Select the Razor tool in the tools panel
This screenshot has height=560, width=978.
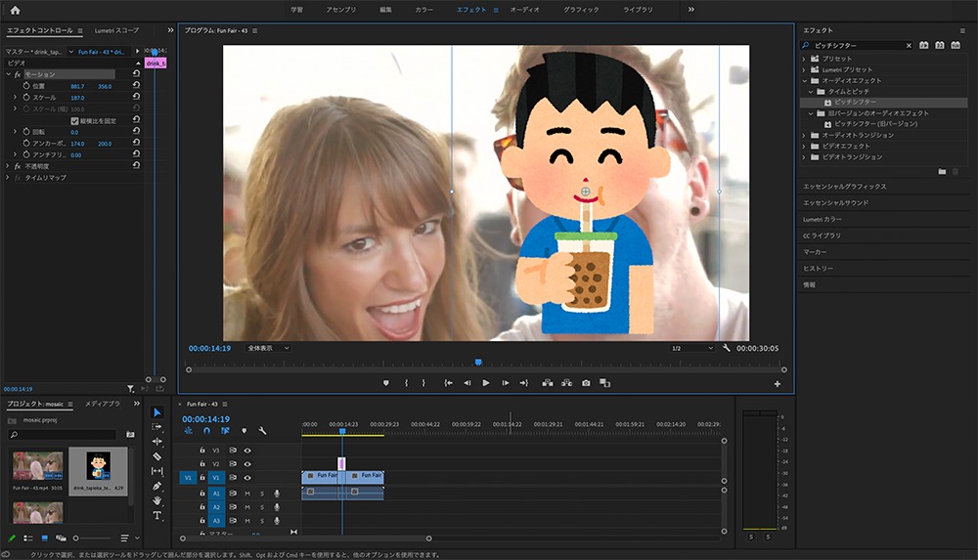tap(157, 456)
